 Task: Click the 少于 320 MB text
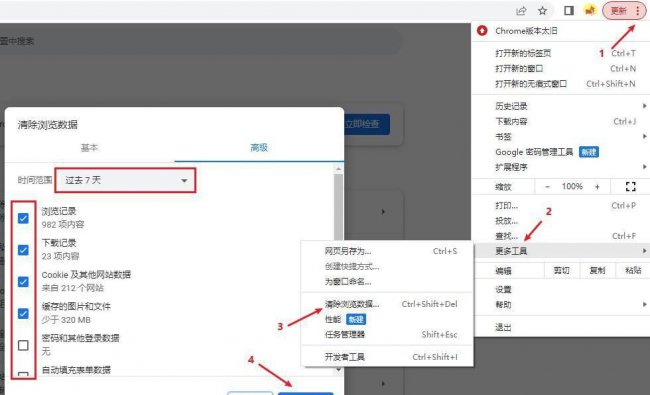pos(66,320)
